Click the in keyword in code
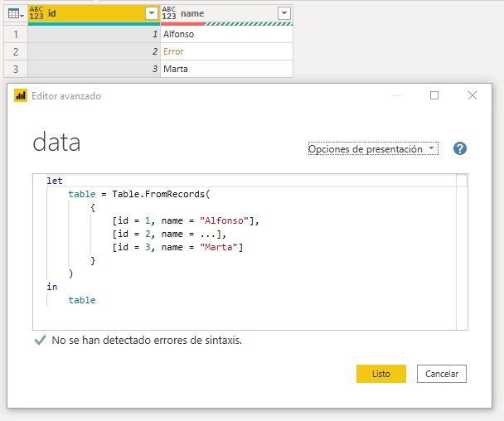The image size is (504, 421). coord(51,287)
